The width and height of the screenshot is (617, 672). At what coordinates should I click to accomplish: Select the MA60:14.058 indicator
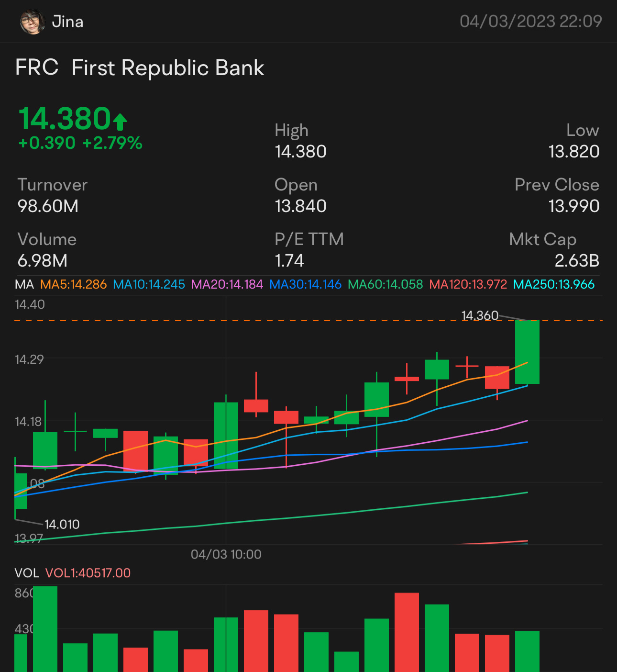tap(386, 285)
